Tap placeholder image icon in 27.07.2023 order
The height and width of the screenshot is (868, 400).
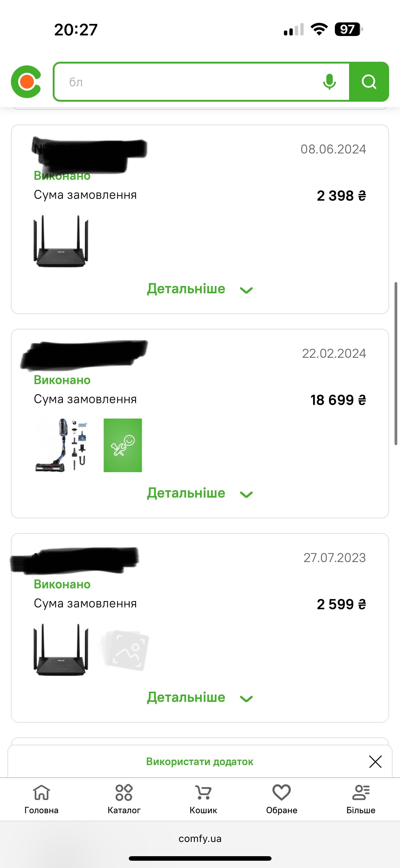(x=124, y=649)
